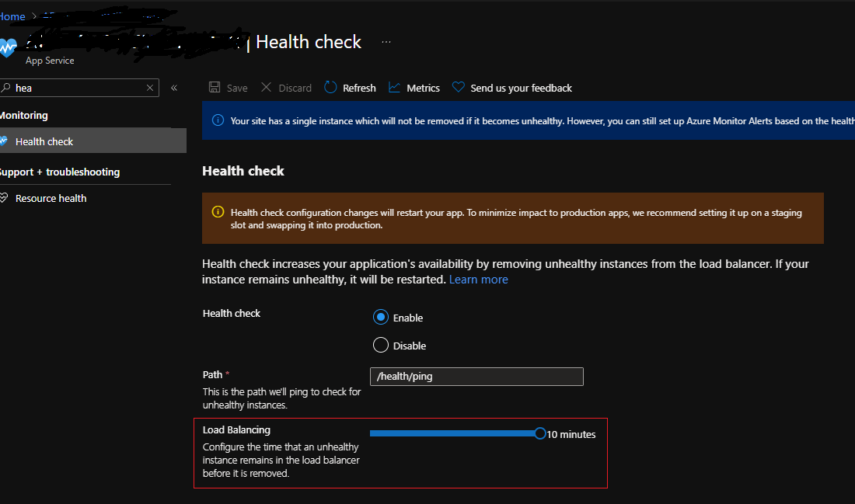
Task: Open Metrics via its toolbar icon
Action: (x=395, y=88)
